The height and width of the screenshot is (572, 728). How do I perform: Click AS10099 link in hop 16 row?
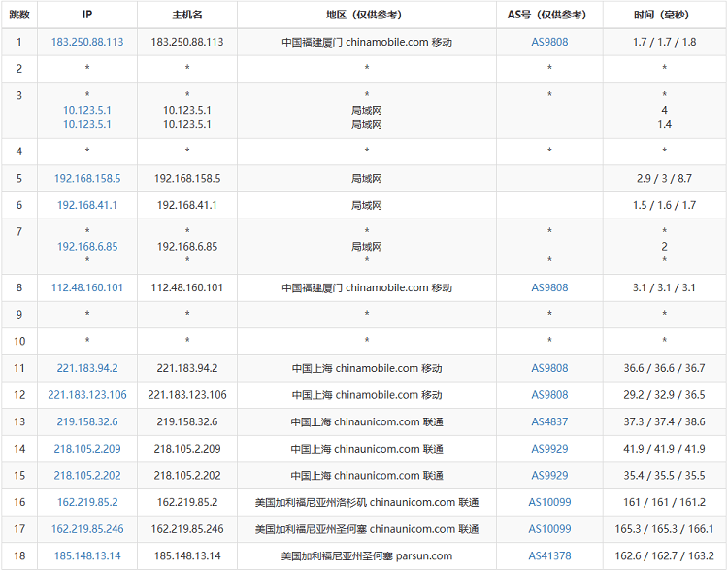(x=549, y=502)
